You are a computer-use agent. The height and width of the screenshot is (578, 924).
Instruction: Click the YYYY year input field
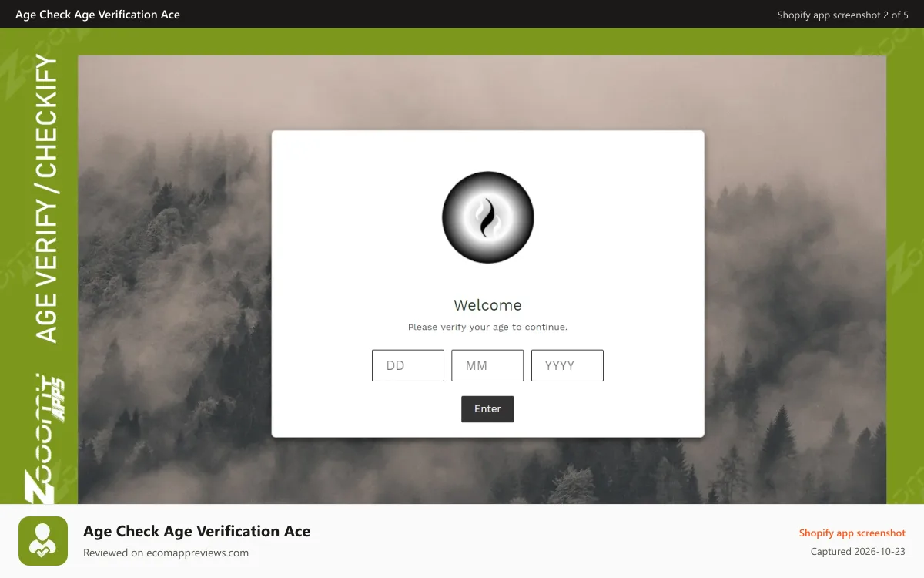click(x=567, y=365)
